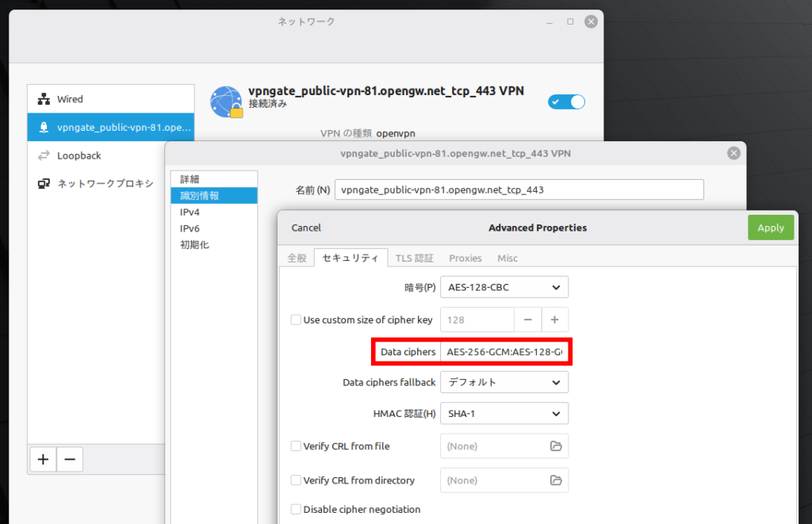Open folder picker for Verify CRL from directory
The width and height of the screenshot is (812, 524).
coord(555,480)
